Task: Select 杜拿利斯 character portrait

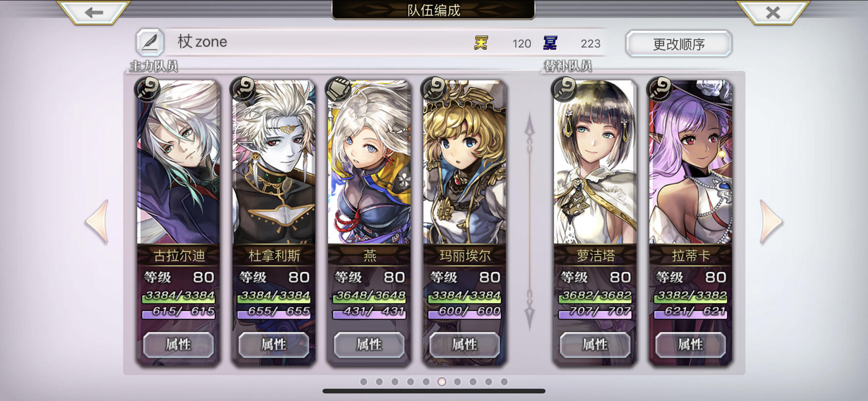Action: 274,162
